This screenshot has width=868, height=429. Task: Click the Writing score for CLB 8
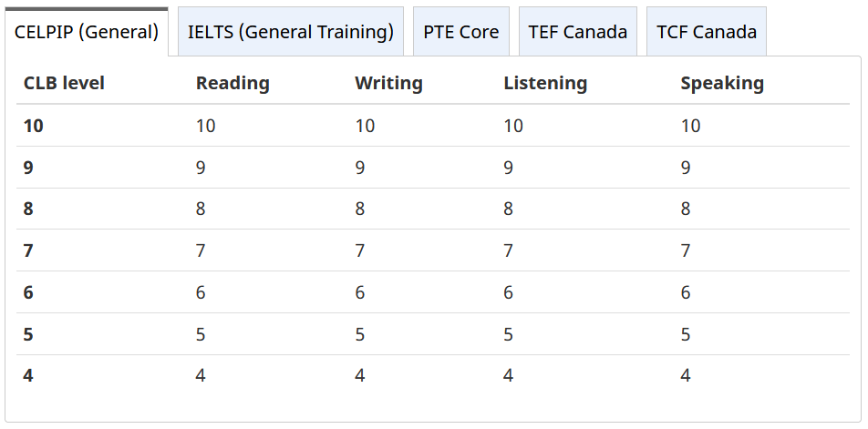pos(360,209)
